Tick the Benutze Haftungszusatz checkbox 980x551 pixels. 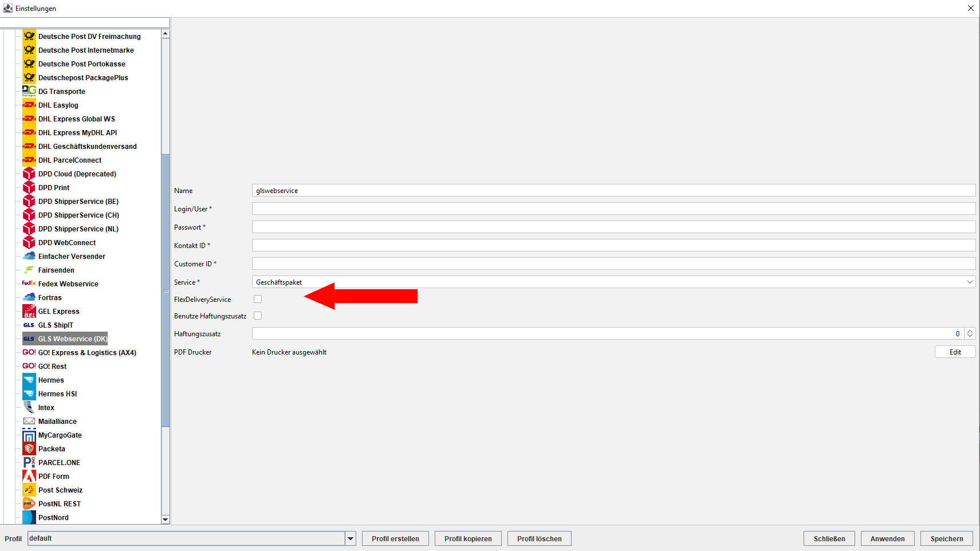click(258, 316)
